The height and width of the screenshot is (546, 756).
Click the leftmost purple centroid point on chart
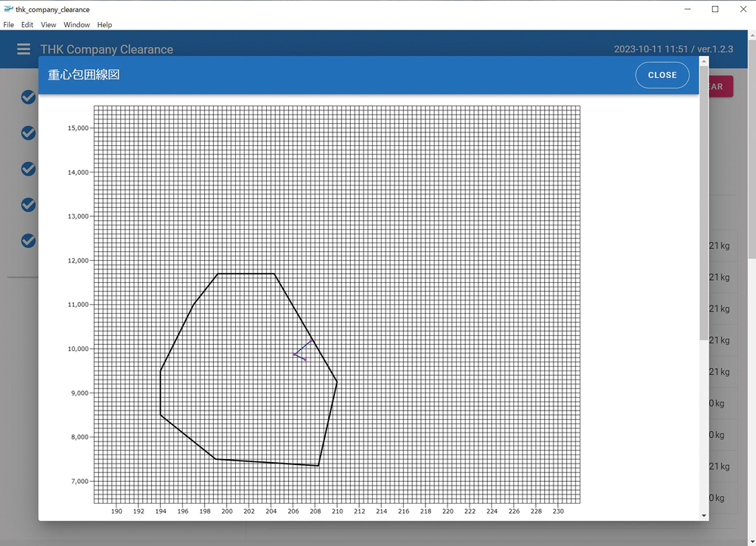[294, 354]
